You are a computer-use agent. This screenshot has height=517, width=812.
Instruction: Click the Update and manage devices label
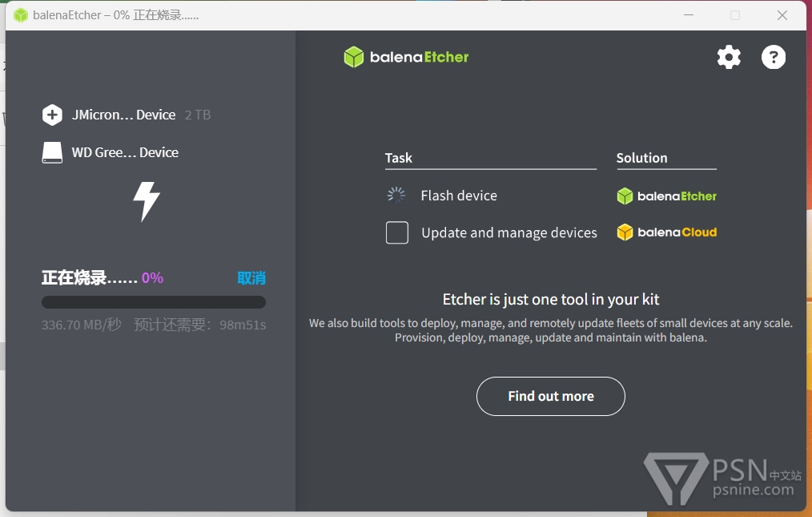click(509, 232)
